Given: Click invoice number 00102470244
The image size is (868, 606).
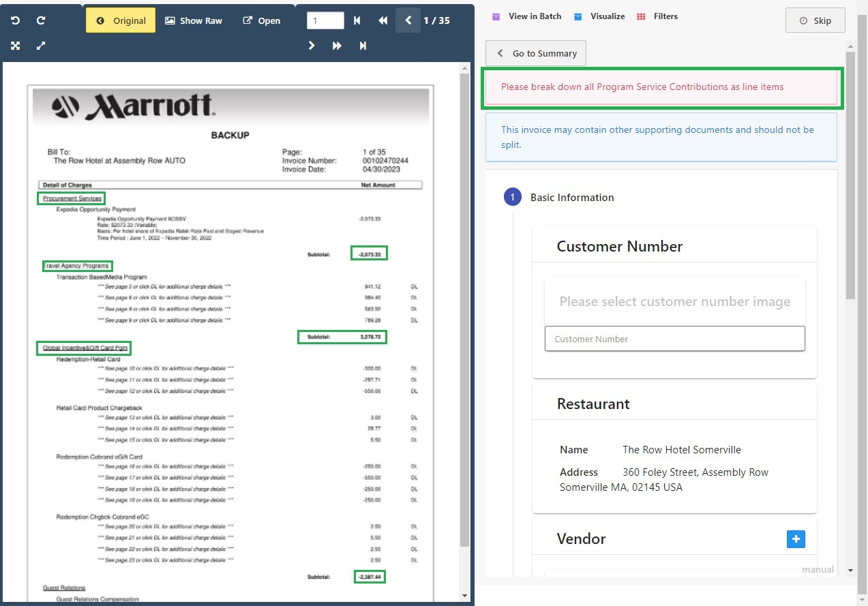Looking at the screenshot, I should click(385, 161).
